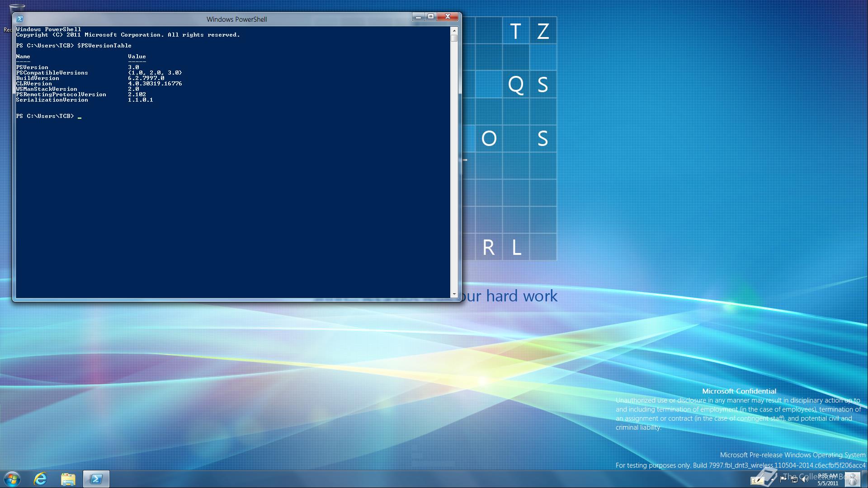Select the PowerShell taskbar button
The height and width of the screenshot is (488, 868).
pos(96,479)
